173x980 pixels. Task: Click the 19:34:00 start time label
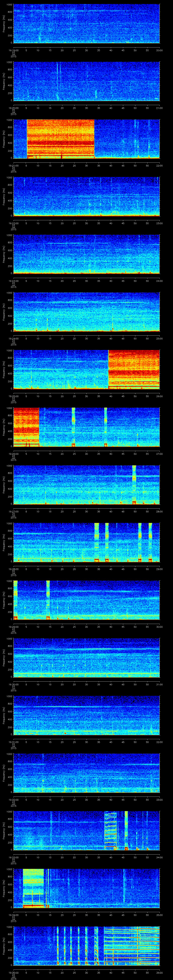(x=13, y=915)
